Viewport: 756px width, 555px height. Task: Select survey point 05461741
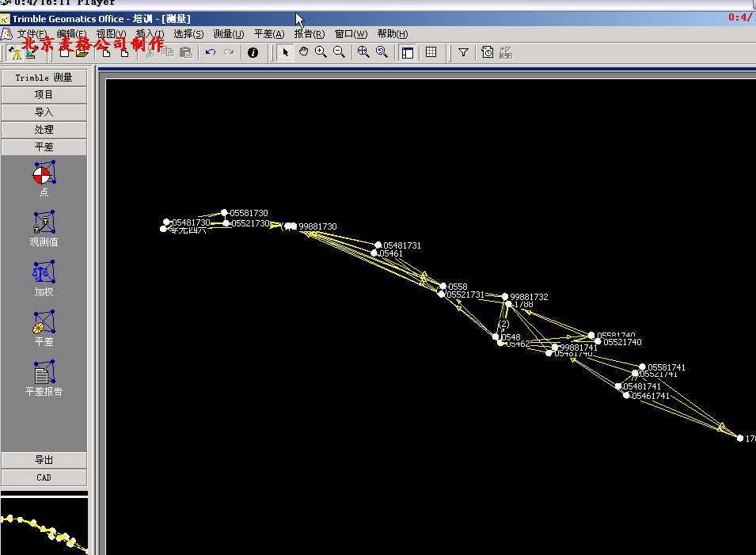pyautogui.click(x=626, y=395)
